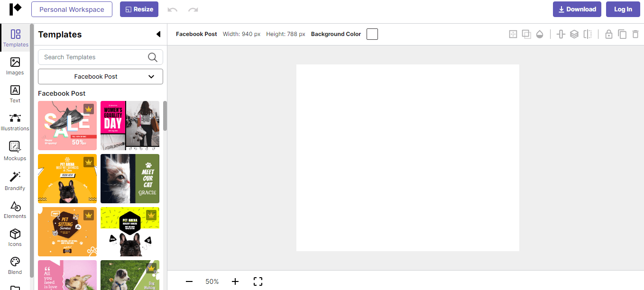The image size is (644, 290).
Task: Click the Search Templates input field
Action: click(x=94, y=57)
